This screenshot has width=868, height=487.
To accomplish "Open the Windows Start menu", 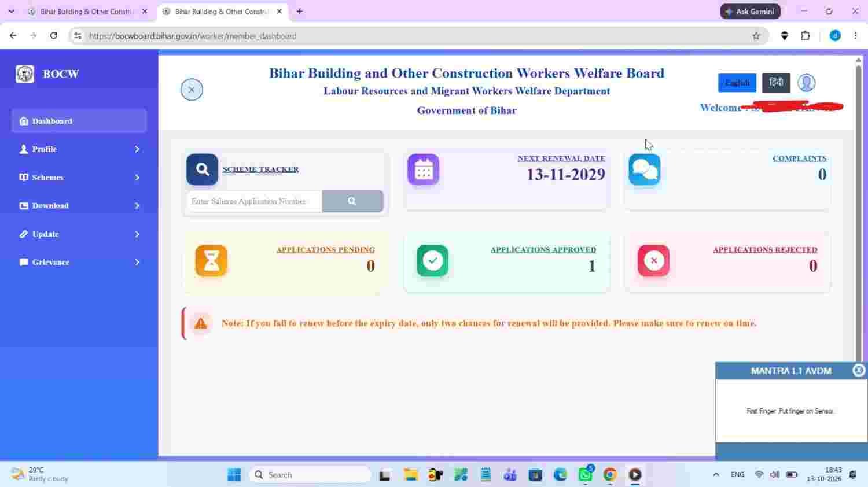I will coord(234,475).
